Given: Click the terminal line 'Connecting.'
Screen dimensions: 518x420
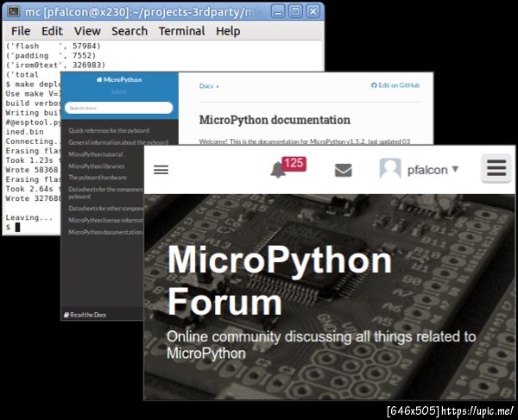Looking at the screenshot, I should (x=33, y=141).
